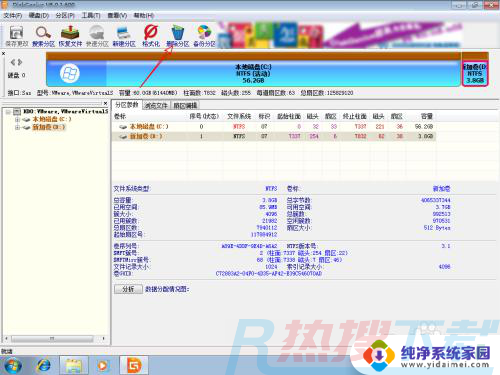Click the Search Partitions (搜索分区) magnifier icon

(x=43, y=36)
